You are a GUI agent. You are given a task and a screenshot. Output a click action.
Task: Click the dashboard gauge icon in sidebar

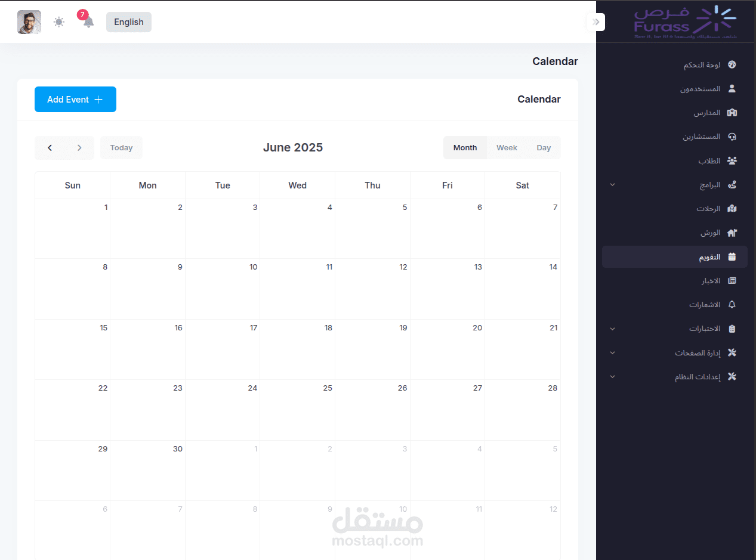point(732,65)
